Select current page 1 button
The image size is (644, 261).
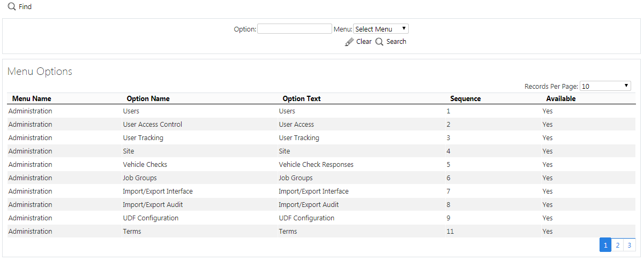point(605,245)
